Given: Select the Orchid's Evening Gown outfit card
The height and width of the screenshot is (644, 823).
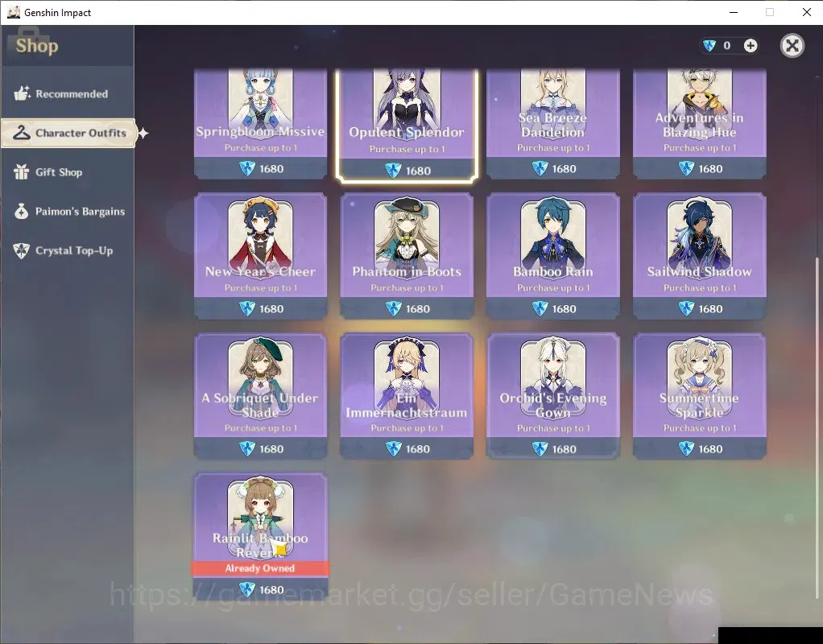Looking at the screenshot, I should tap(553, 396).
